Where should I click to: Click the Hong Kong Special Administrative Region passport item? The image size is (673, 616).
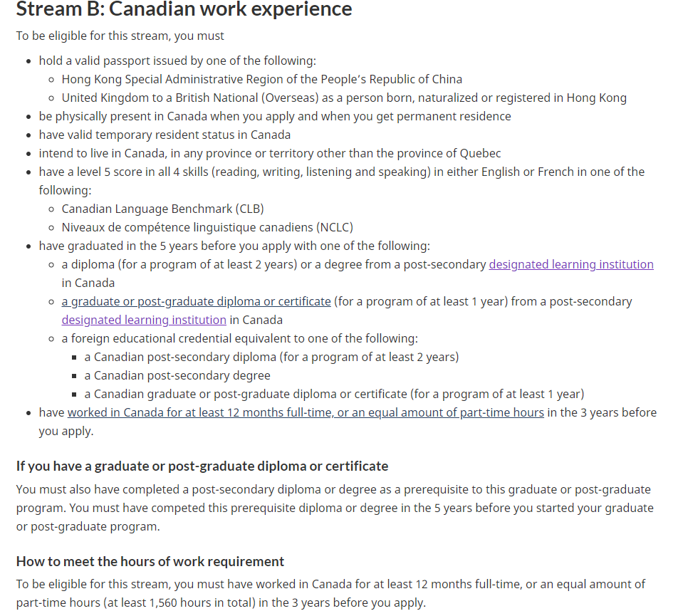(x=261, y=79)
